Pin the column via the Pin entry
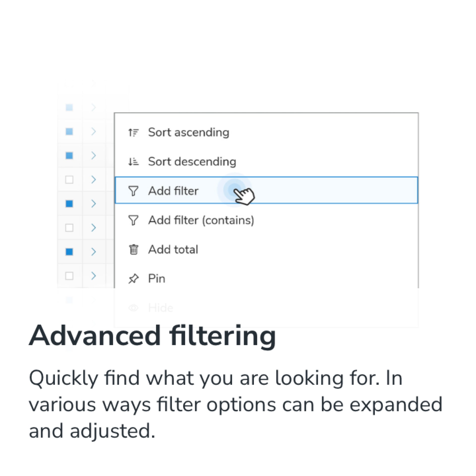Screen dimensions: 476x476 pyautogui.click(x=267, y=279)
